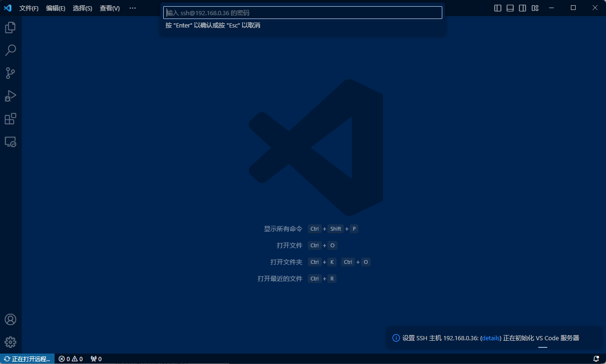The image size is (606, 364).
Task: Click the ports forwarded status item
Action: pos(96,359)
